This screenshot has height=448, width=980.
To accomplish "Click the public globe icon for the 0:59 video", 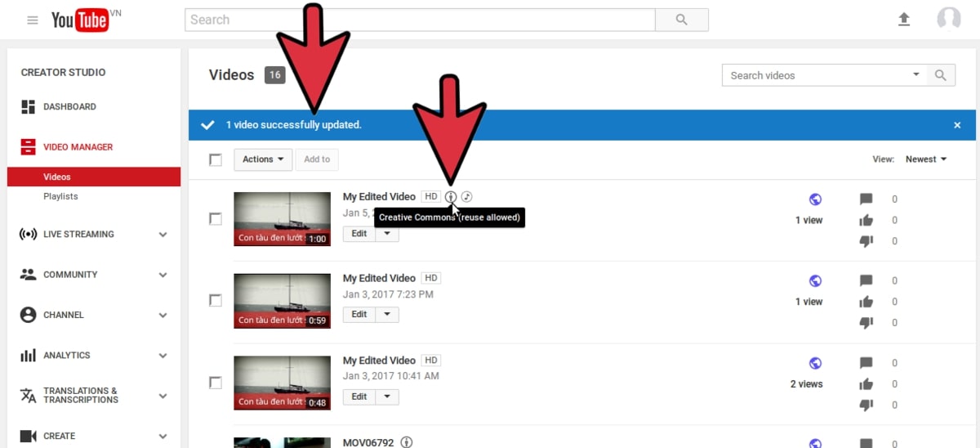I will point(815,281).
